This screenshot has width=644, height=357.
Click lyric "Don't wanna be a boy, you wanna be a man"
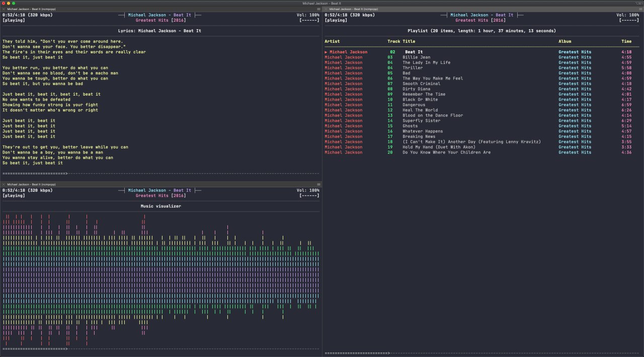click(53, 153)
